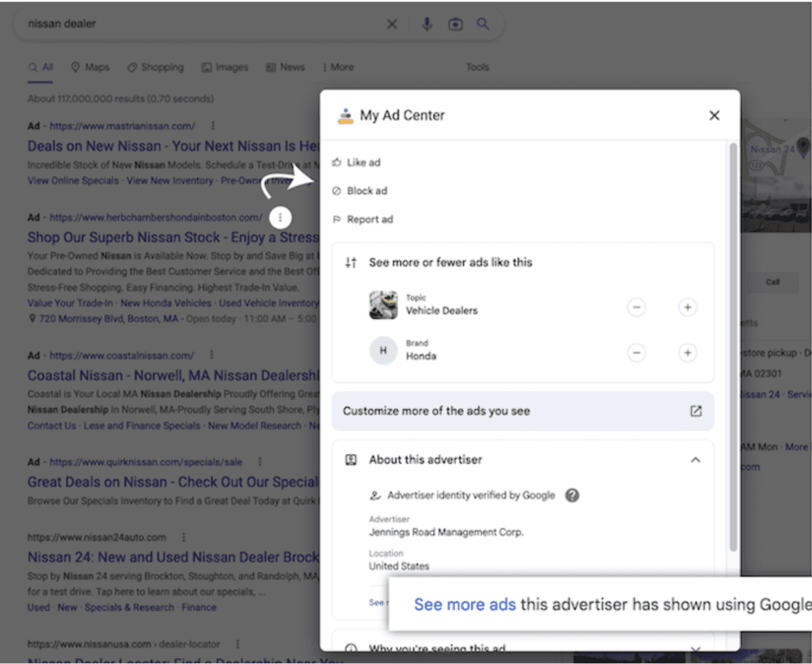
Task: Open highlighted three-dot menu for herbchambershondainboston ad
Action: click(281, 217)
